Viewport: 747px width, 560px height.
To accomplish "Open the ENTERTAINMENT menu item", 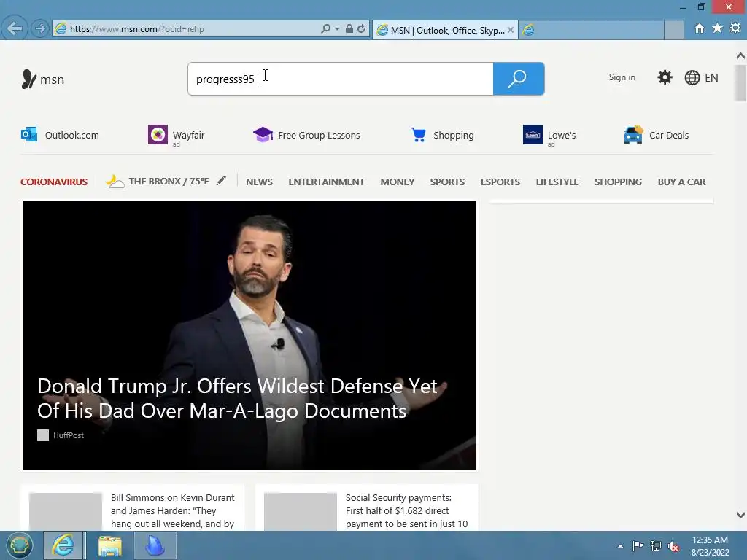I will tap(326, 182).
